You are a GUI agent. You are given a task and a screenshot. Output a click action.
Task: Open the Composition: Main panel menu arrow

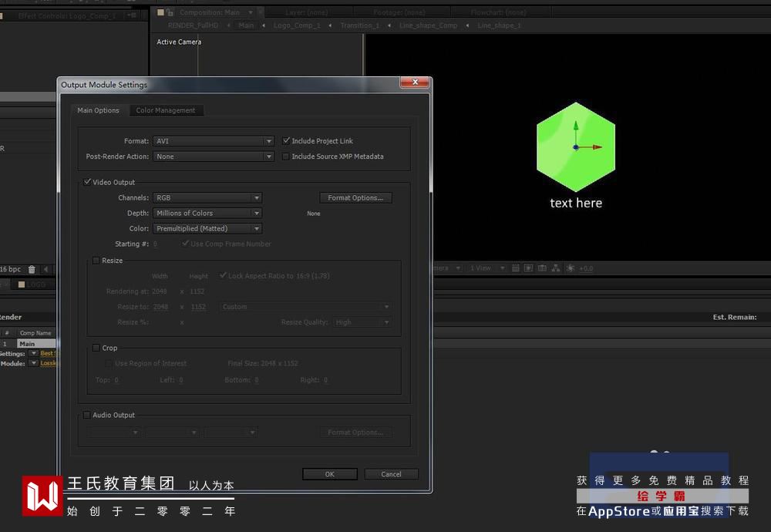point(251,12)
